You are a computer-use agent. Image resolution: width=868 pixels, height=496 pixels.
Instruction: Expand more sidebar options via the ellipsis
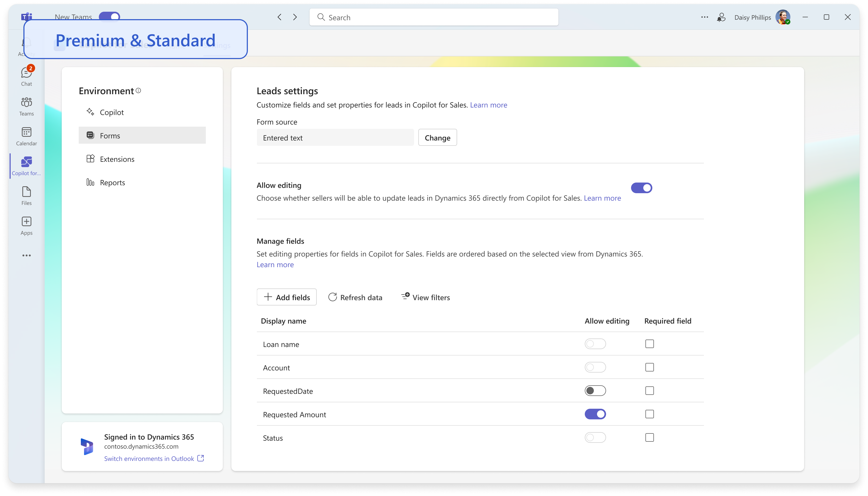click(26, 255)
